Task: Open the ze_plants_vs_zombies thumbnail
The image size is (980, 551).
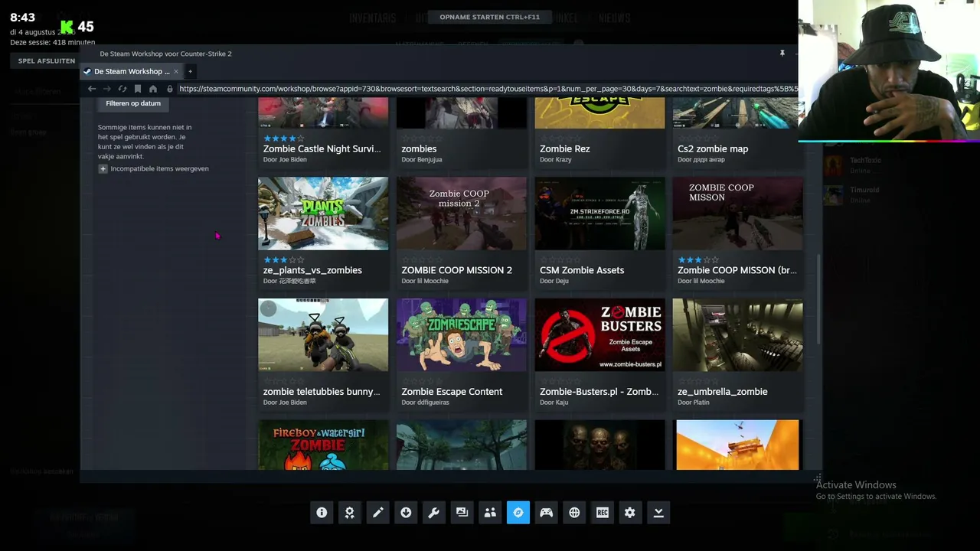Action: [x=323, y=214]
